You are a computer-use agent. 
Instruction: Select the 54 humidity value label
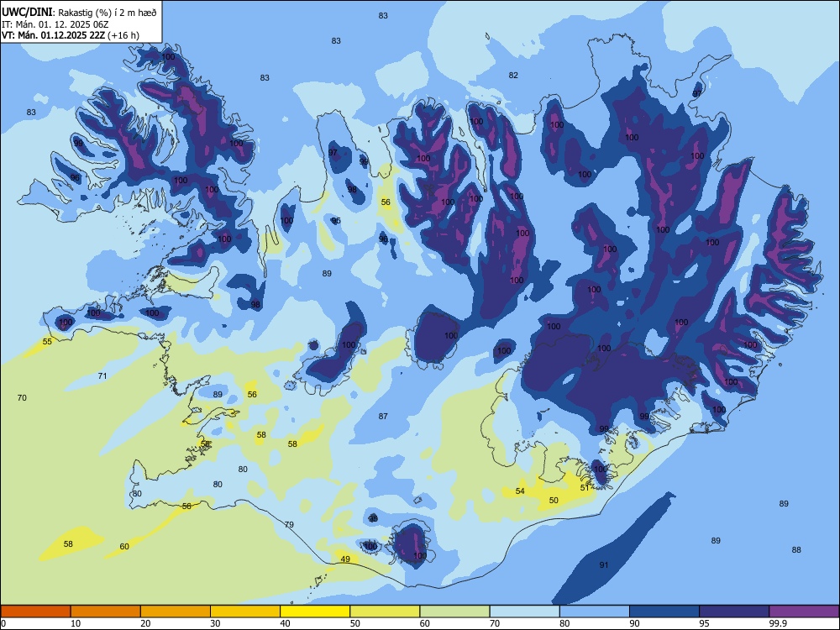520,491
